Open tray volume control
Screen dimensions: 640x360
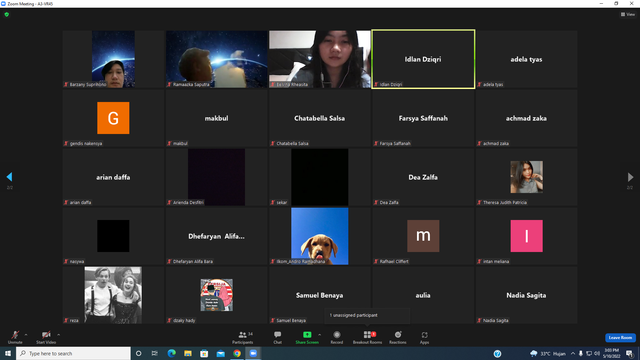click(x=597, y=353)
